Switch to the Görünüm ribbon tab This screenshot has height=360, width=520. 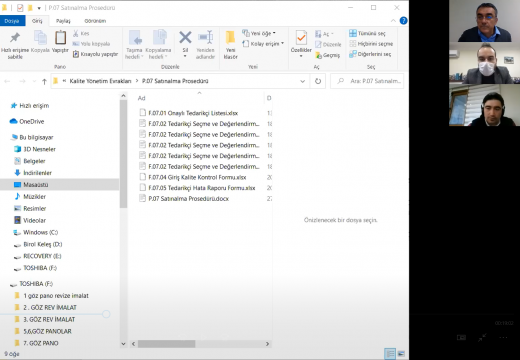95,21
